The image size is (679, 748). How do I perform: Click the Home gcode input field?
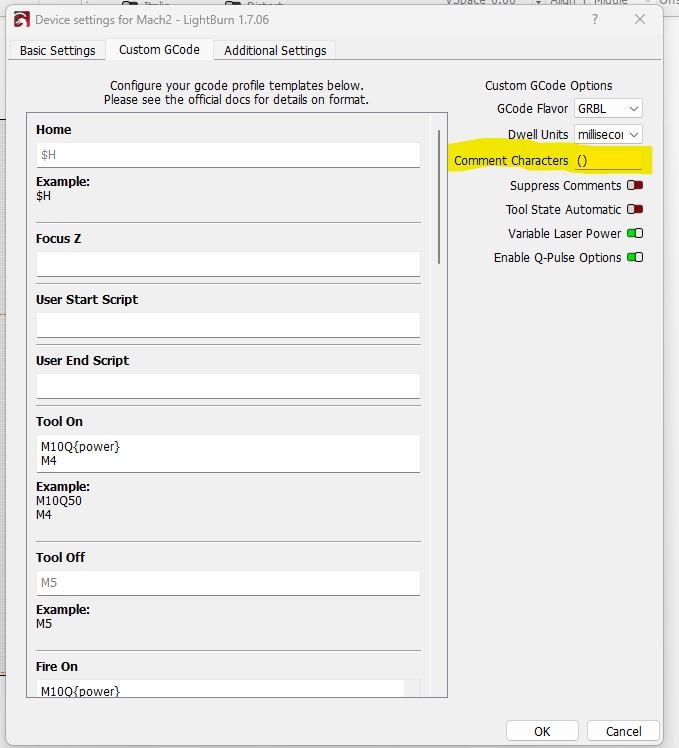pos(228,155)
